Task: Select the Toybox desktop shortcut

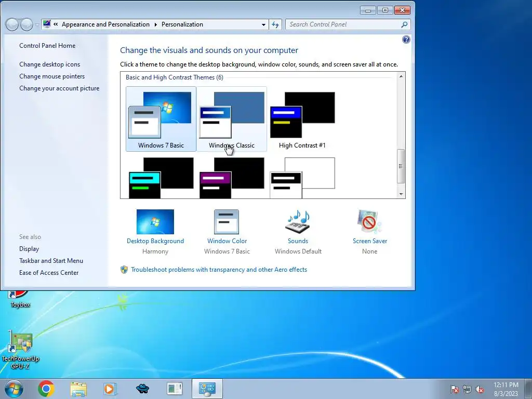Action: click(20, 299)
